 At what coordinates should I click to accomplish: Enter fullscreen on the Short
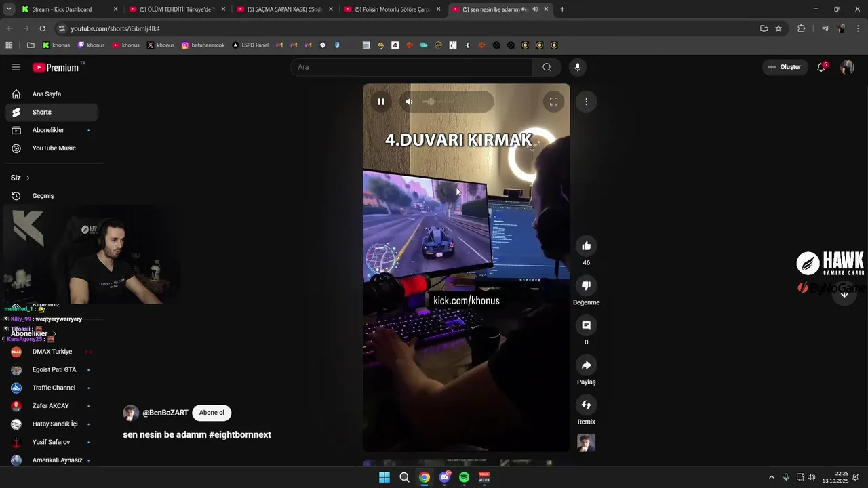pos(553,102)
